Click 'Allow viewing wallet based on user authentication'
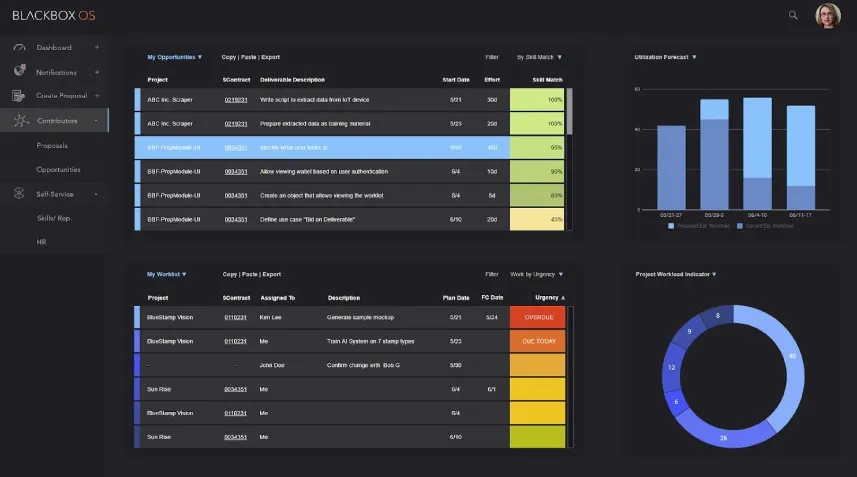Screen dimensions: 857x477 pyautogui.click(x=324, y=172)
